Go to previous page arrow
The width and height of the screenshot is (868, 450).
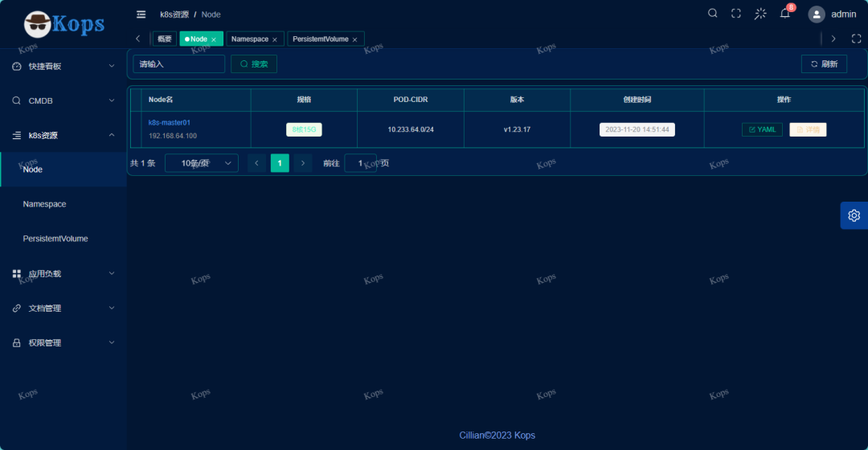click(x=257, y=163)
